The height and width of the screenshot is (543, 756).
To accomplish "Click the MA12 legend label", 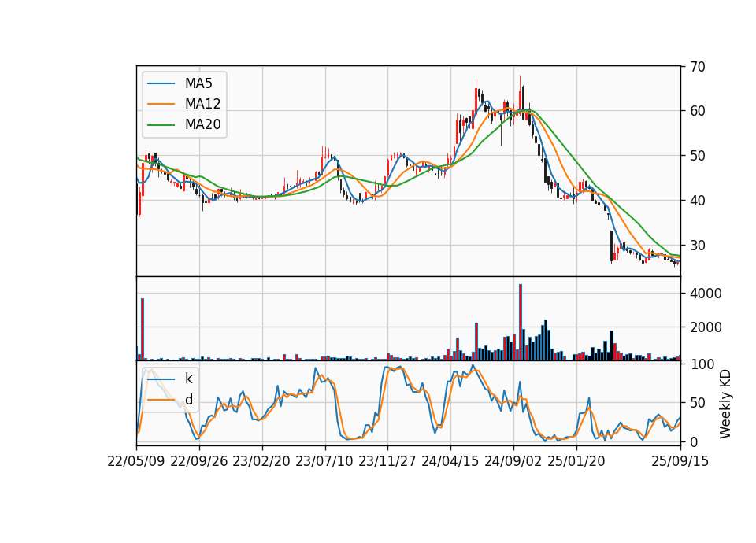I will pos(203,104).
